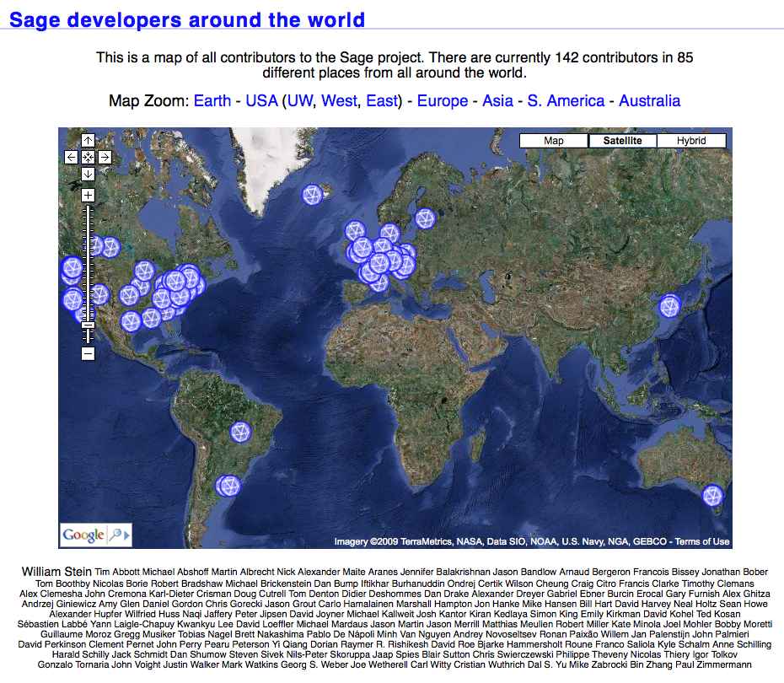Open the Europe map zoom link

443,101
